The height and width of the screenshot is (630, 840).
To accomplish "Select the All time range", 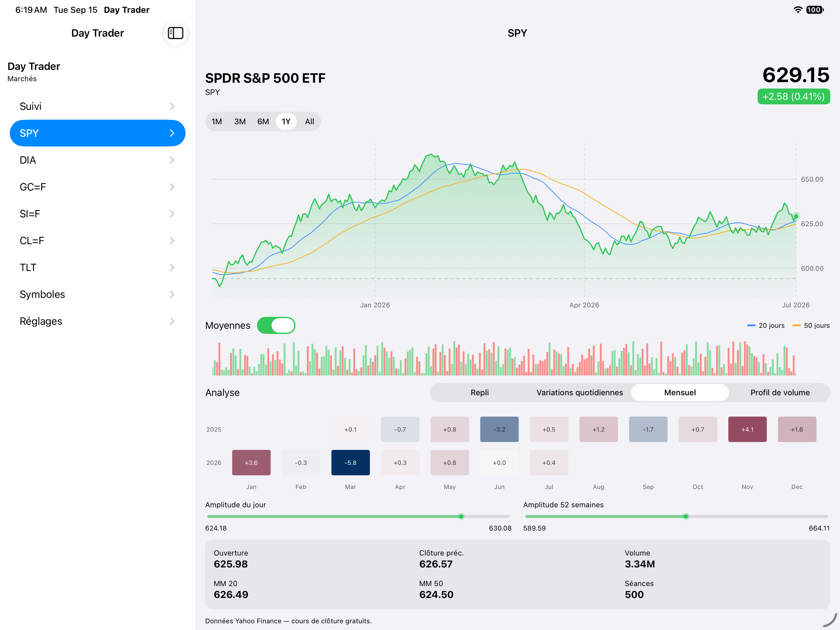I will tap(309, 121).
